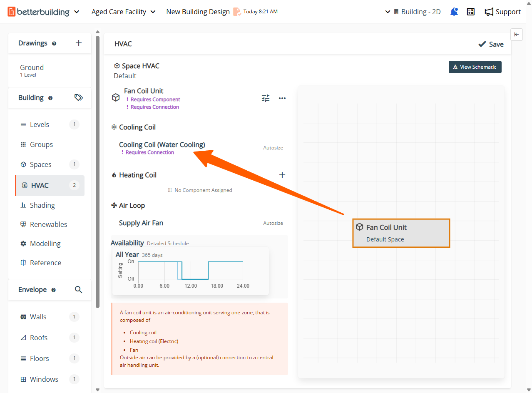Screen dimensions: 532x393
Task: Add a Heating Coil component
Action: 282,175
